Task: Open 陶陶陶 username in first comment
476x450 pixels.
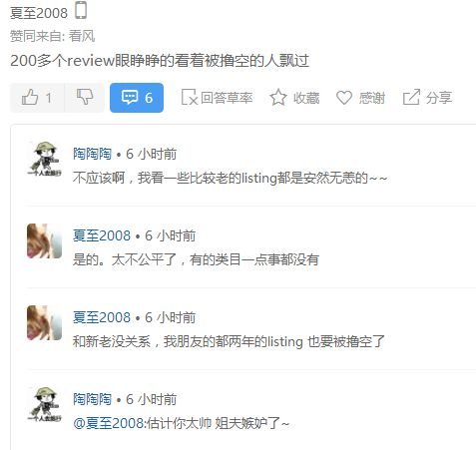Action: (x=92, y=154)
